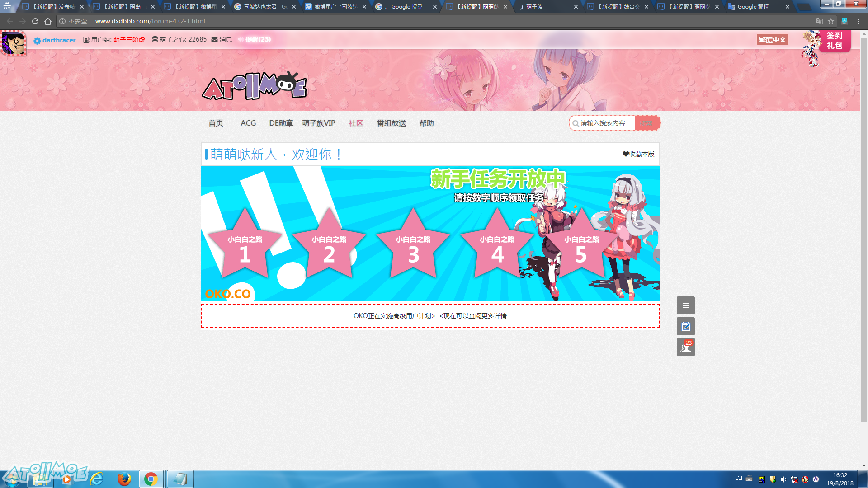Image resolution: width=868 pixels, height=488 pixels.
Task: Open the floating user icon with badge 23
Action: click(x=686, y=347)
